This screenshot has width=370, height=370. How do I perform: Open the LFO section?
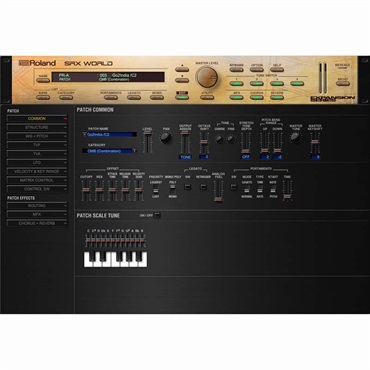[37, 163]
